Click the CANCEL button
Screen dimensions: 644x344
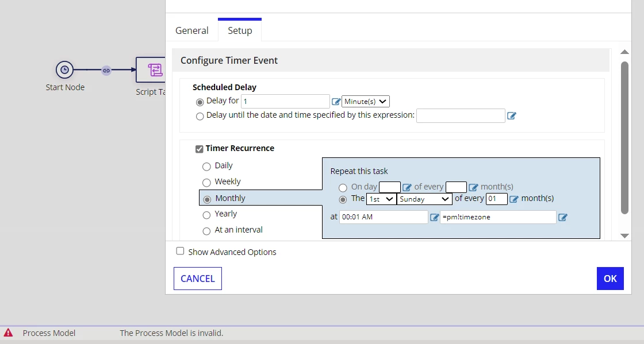click(x=198, y=279)
